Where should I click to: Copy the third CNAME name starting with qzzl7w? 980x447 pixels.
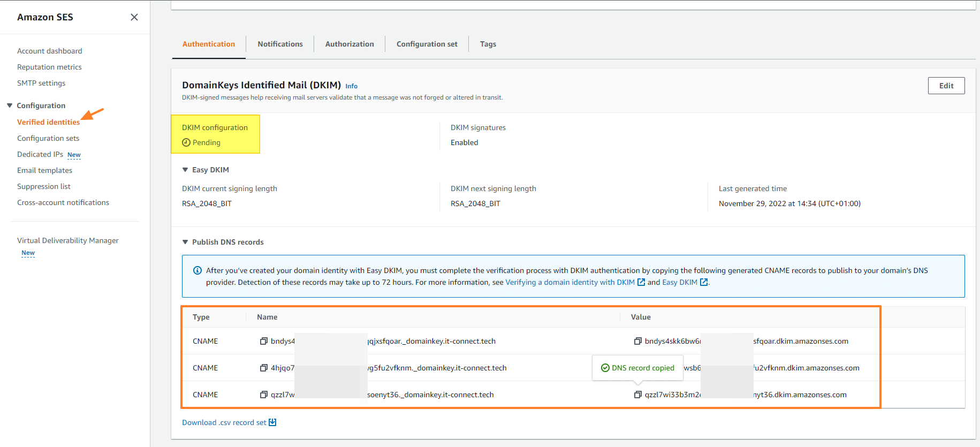263,395
